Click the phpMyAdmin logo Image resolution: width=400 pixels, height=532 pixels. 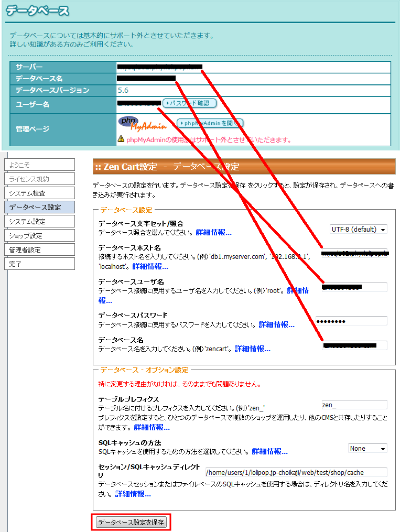[x=143, y=124]
